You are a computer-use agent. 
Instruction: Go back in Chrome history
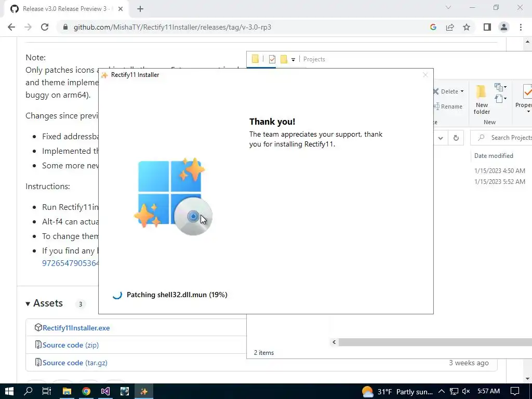pyautogui.click(x=11, y=27)
